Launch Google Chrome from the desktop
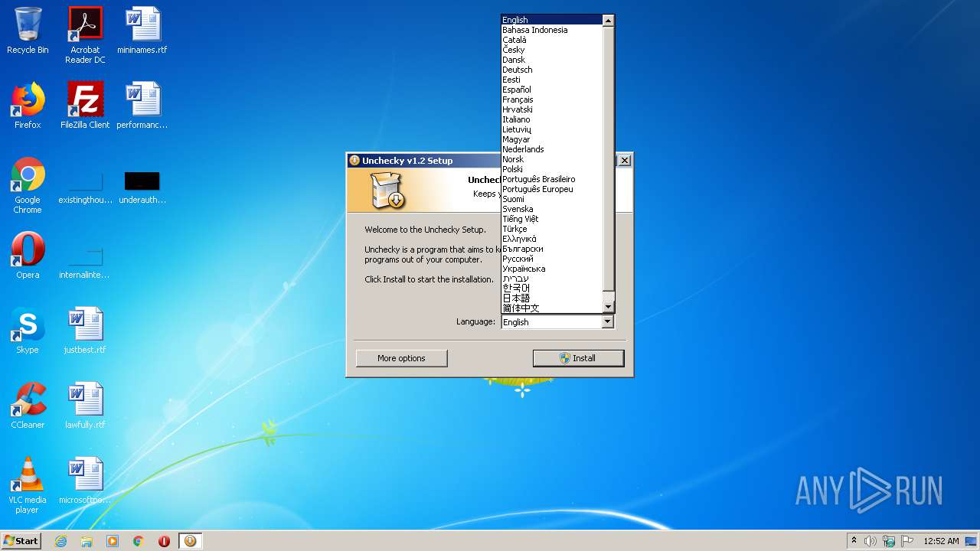 pos(28,185)
